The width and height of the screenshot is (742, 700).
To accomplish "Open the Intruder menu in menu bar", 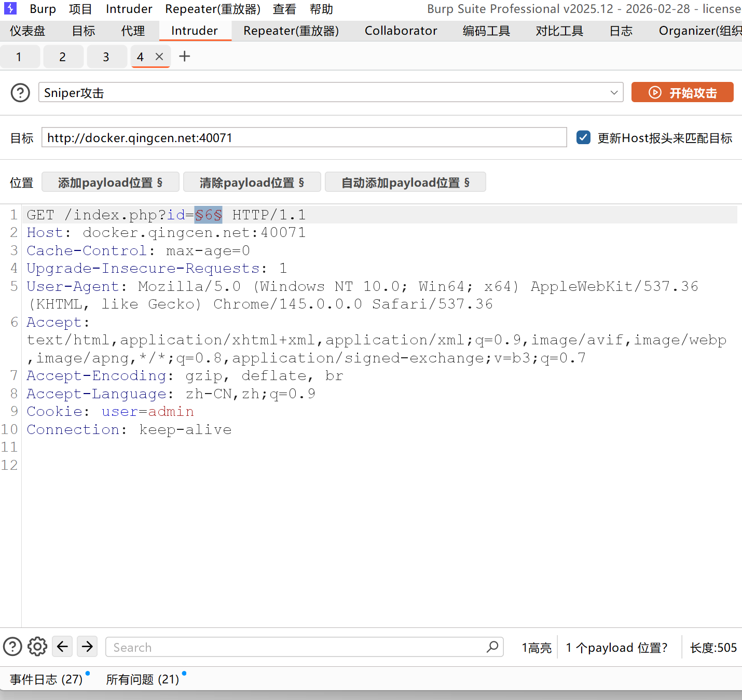I will [129, 9].
